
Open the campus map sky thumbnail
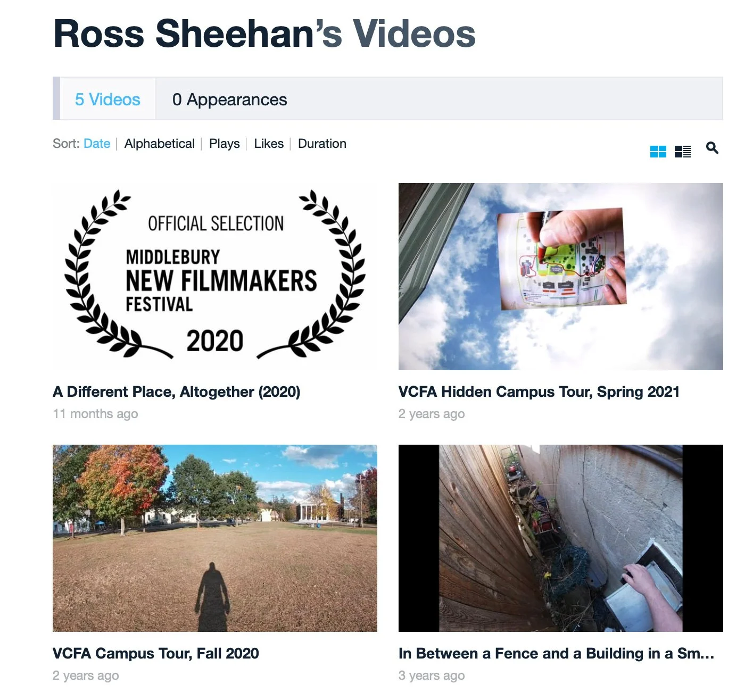point(560,277)
